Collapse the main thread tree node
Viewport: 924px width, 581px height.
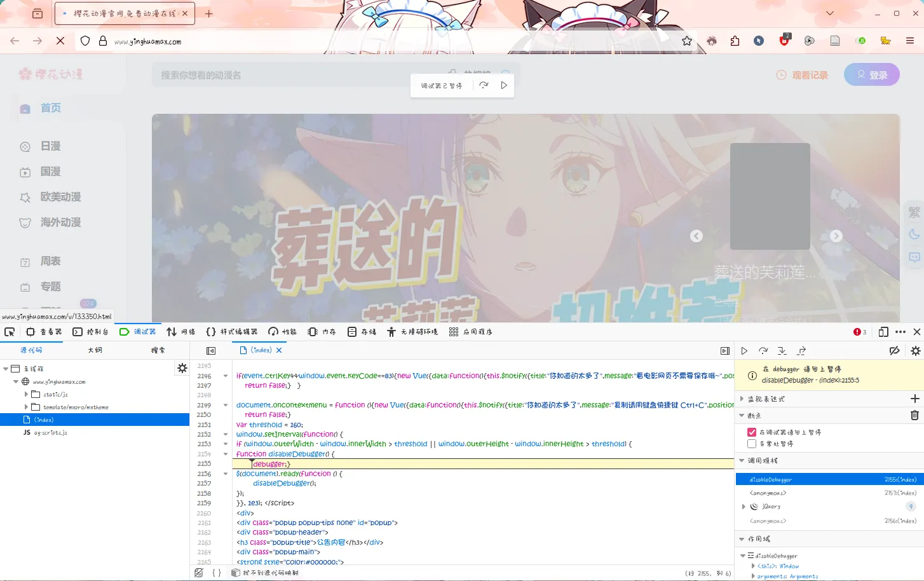pos(6,368)
